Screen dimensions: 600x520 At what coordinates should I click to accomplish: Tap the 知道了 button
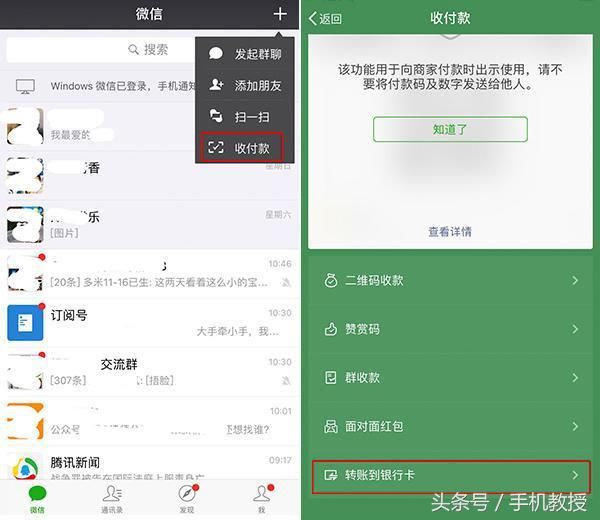(450, 129)
